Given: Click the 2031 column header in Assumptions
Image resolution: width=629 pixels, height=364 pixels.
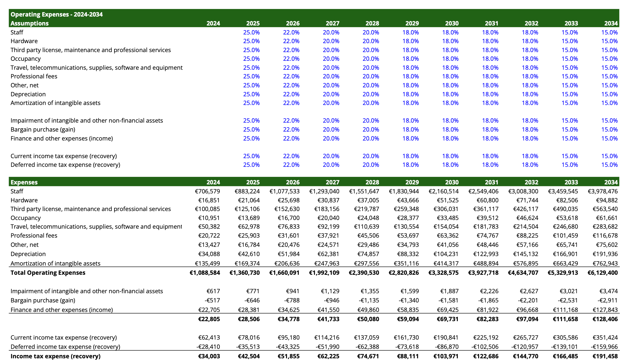Looking at the screenshot, I should coord(491,23).
